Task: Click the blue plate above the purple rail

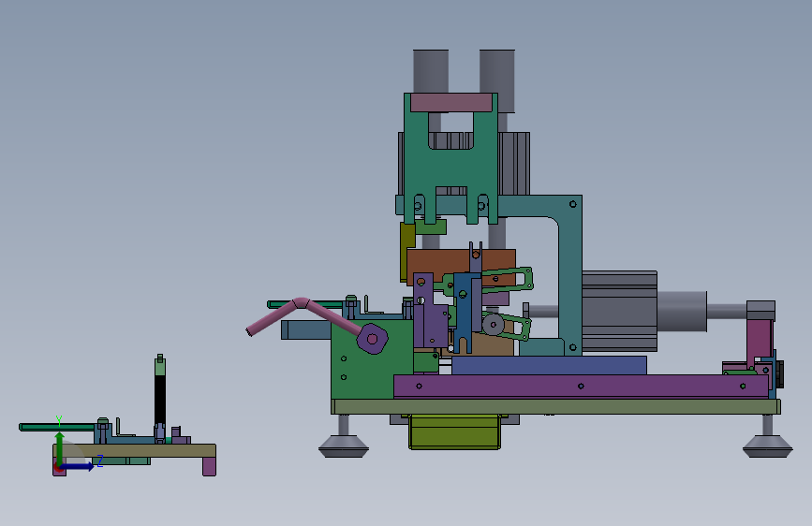Action: pos(549,365)
